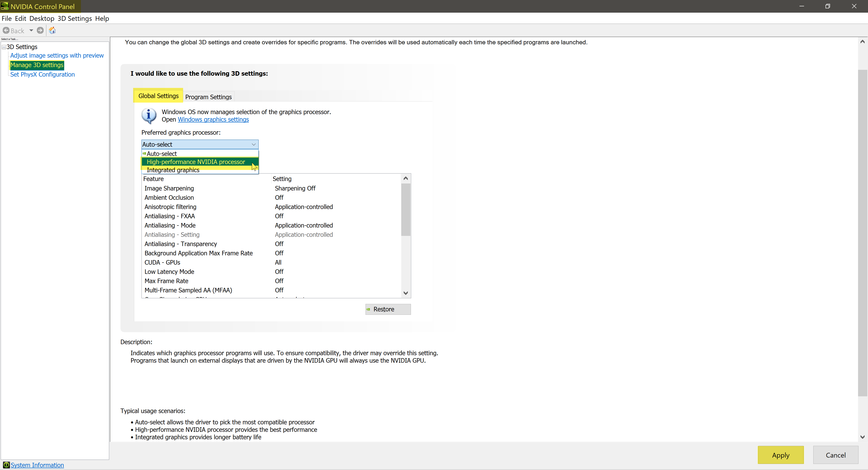The image size is (868, 470).
Task: Click the Forward navigation icon
Action: [39, 30]
